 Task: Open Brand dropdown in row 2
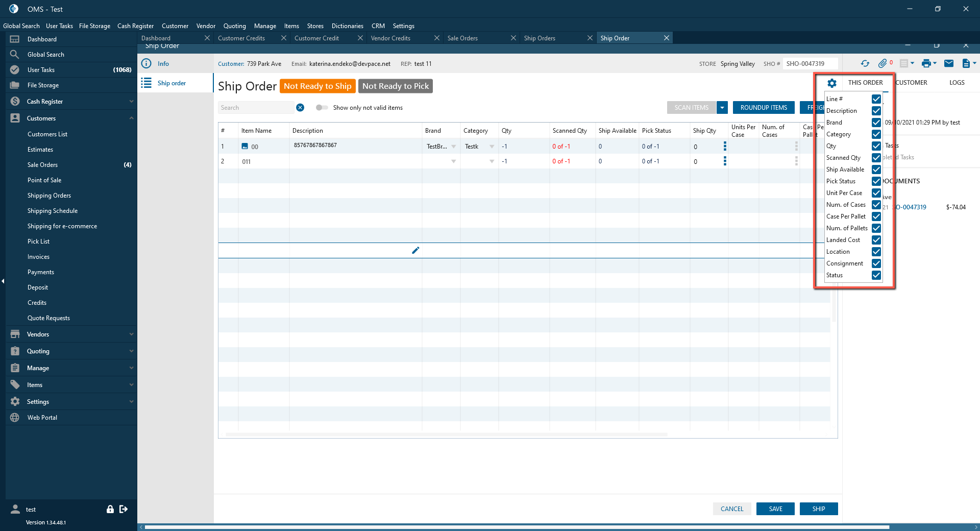pos(453,161)
